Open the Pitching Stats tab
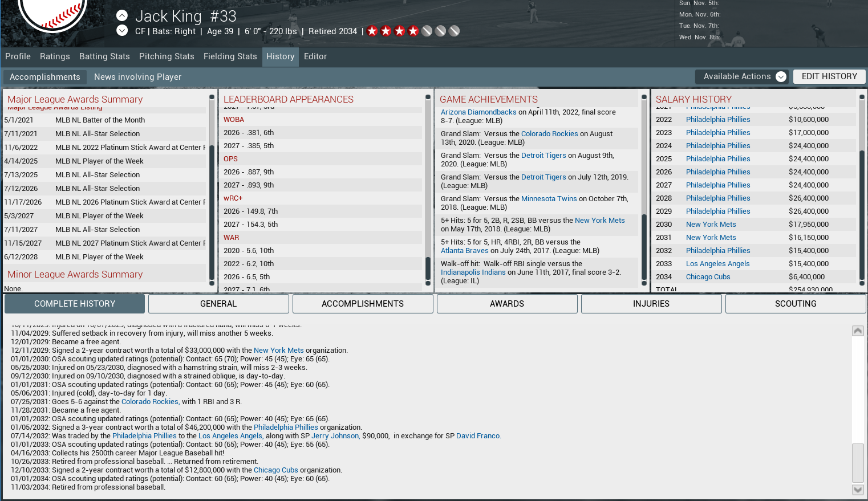 pyautogui.click(x=167, y=56)
